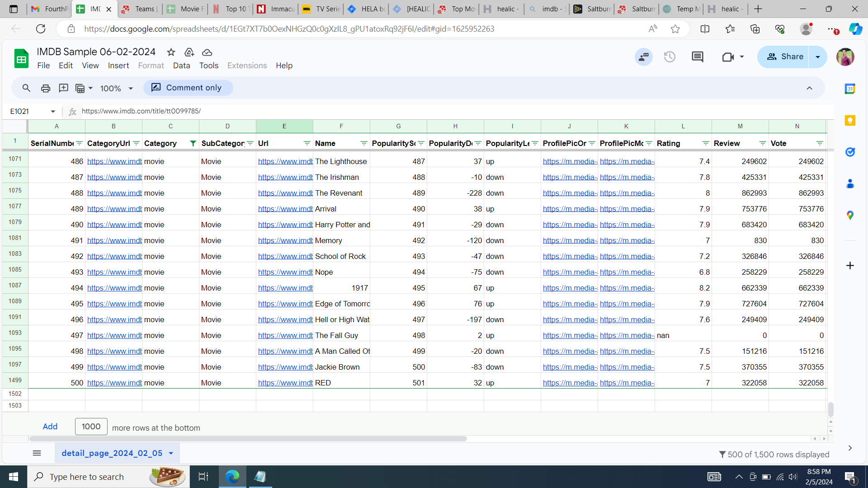Open browser split screen icon
The width and height of the screenshot is (868, 488).
705,29
